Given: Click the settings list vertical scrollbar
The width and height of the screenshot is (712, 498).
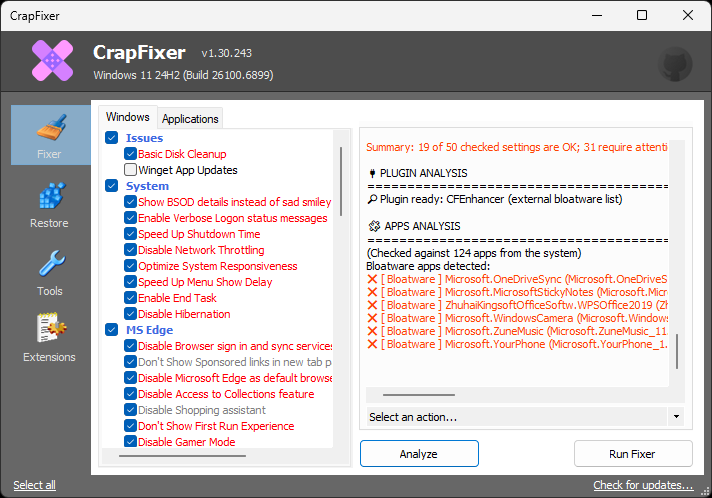Looking at the screenshot, I should tap(341, 182).
